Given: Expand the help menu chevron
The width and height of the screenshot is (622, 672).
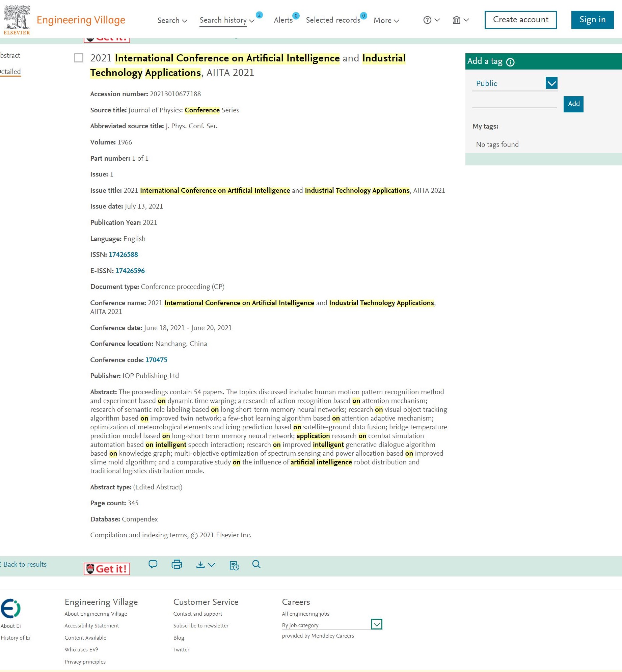Looking at the screenshot, I should [x=437, y=20].
